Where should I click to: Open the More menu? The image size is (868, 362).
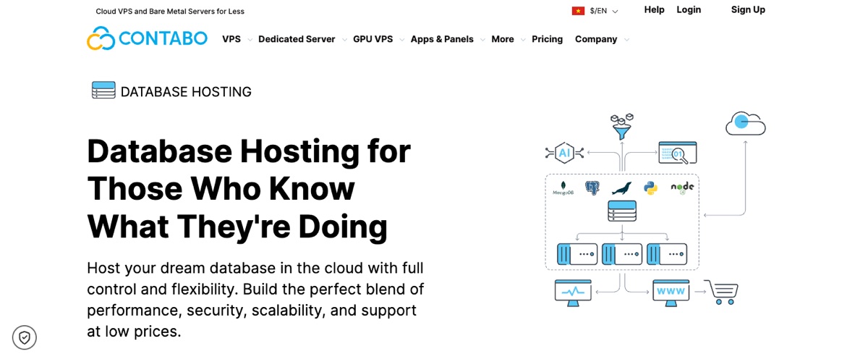503,39
